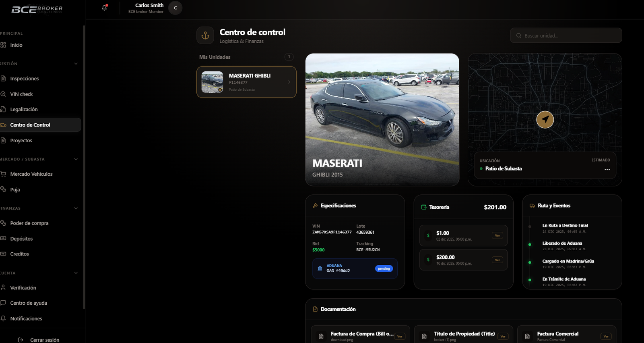Click the Notificaciones bell icon in sidebar
This screenshot has height=343, width=644.
3,318
